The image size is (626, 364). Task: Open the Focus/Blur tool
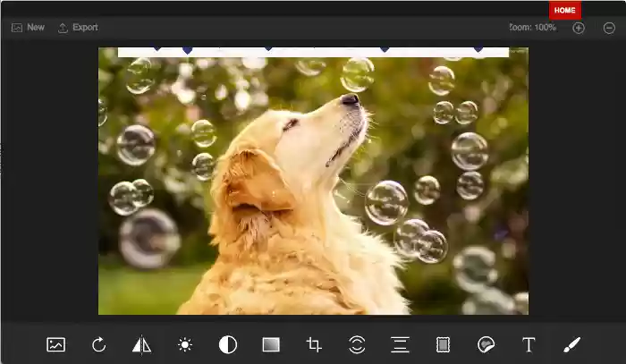click(x=357, y=344)
